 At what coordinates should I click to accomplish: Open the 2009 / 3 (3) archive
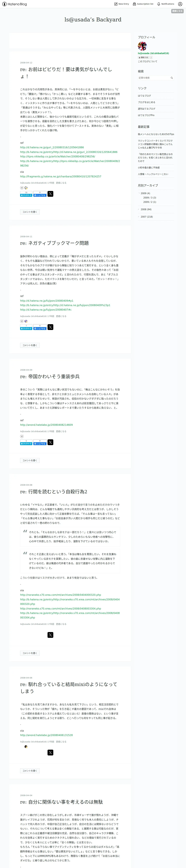[149, 198]
